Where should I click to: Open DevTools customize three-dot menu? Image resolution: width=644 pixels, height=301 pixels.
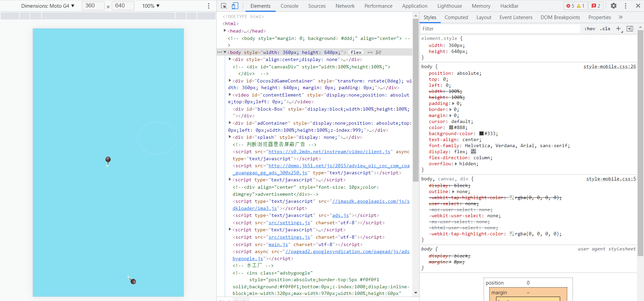pos(626,6)
